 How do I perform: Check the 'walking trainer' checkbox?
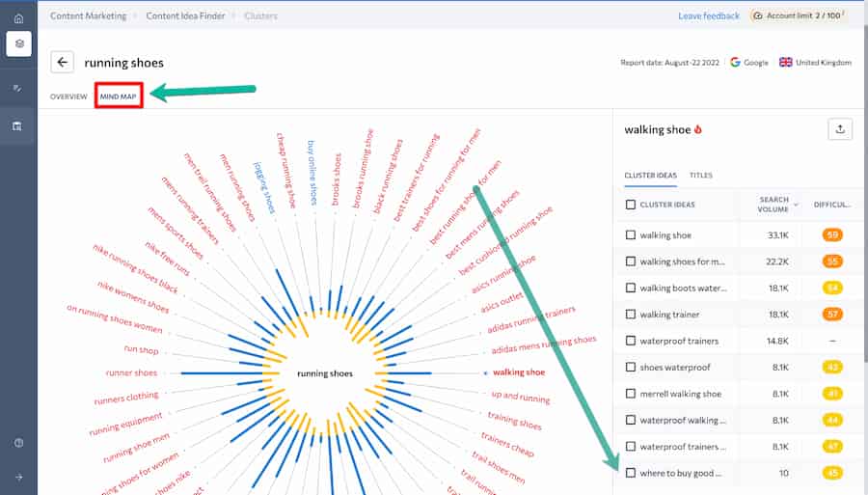click(x=630, y=314)
